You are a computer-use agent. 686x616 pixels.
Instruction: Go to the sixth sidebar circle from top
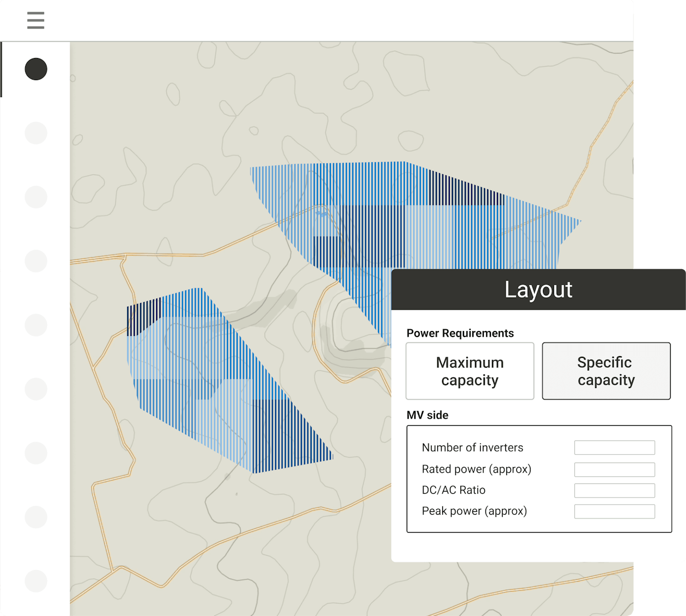[x=36, y=389]
